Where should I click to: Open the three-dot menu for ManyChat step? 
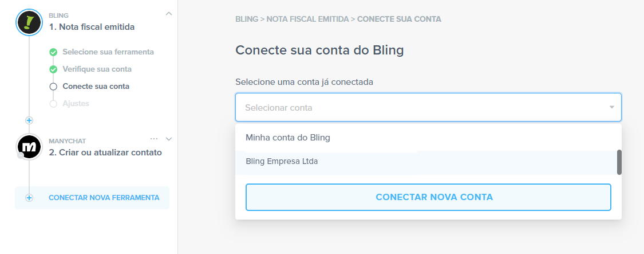(154, 139)
